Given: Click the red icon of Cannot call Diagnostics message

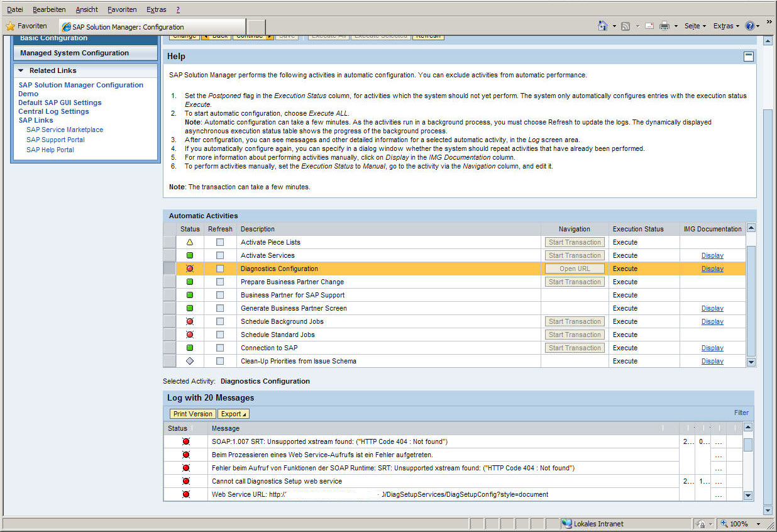Looking at the screenshot, I should click(x=186, y=481).
